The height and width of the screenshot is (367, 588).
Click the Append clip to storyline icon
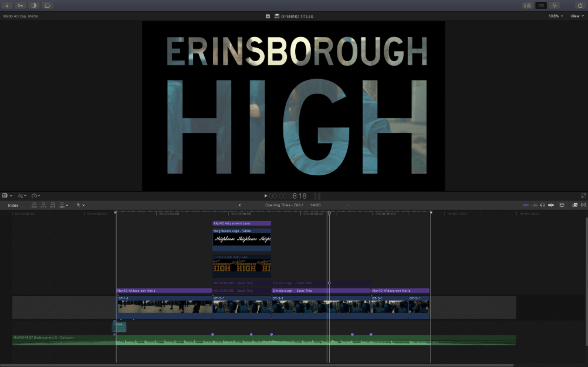pos(53,205)
